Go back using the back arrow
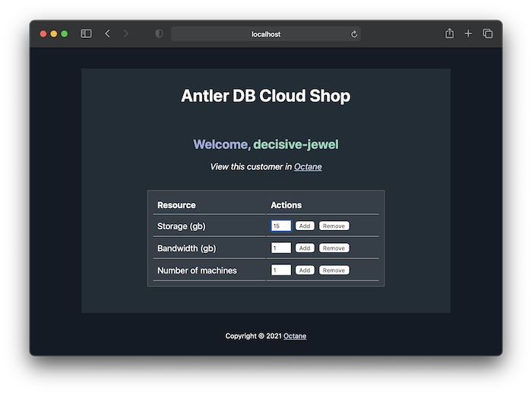Image resolution: width=532 pixels, height=395 pixels. pyautogui.click(x=107, y=33)
